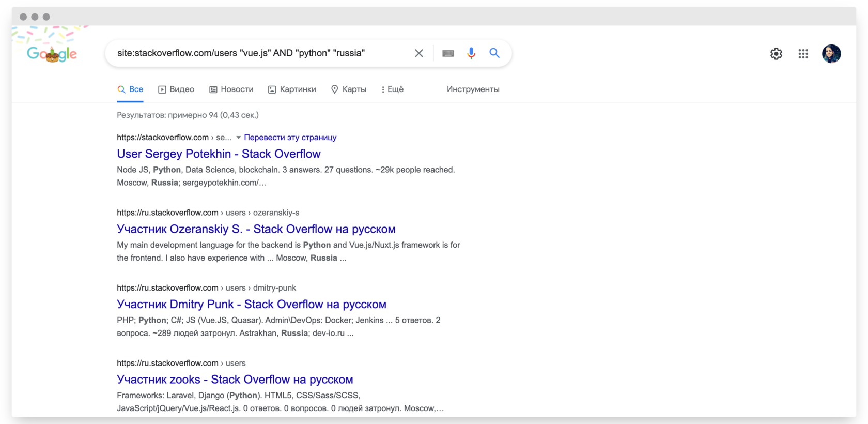Screen dimensions: 868x424
Task: Switch to the Картинки tab
Action: (292, 89)
